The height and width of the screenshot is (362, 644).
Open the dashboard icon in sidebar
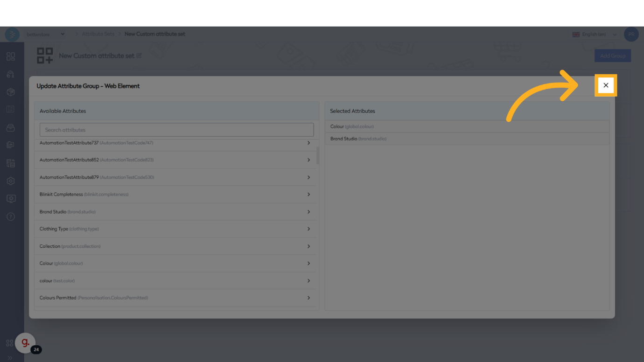[x=11, y=56]
